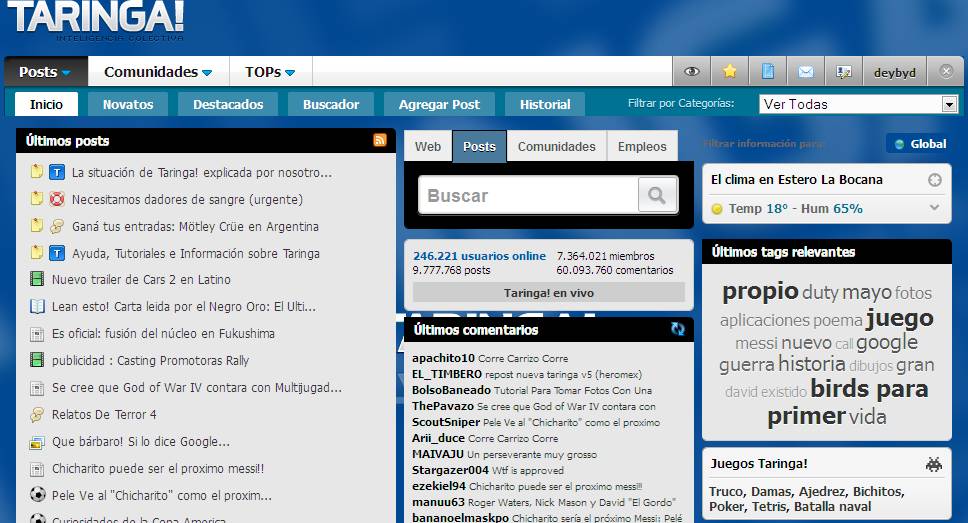The image size is (968, 523).
Task: Open the Historial tab
Action: [x=545, y=104]
